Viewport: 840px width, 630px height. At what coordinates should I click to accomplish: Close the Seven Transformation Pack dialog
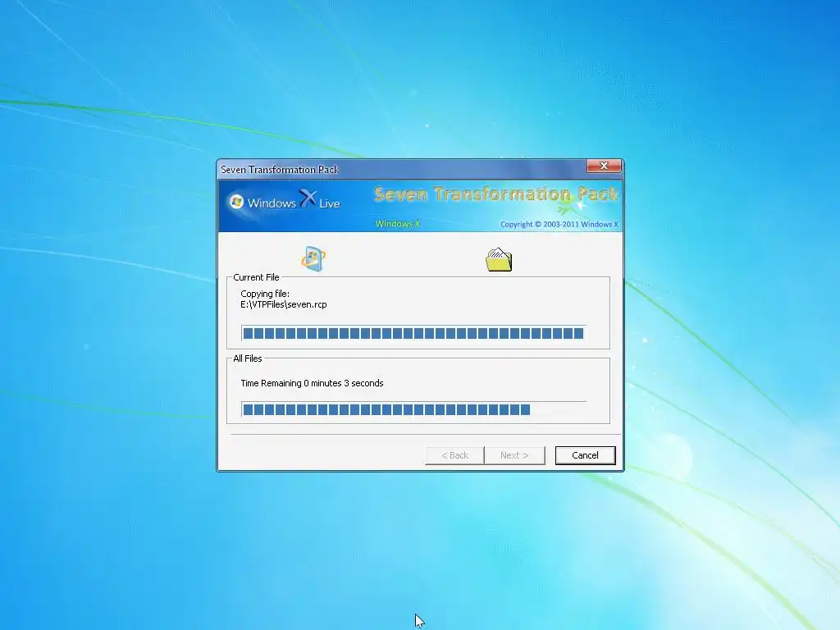[x=604, y=166]
